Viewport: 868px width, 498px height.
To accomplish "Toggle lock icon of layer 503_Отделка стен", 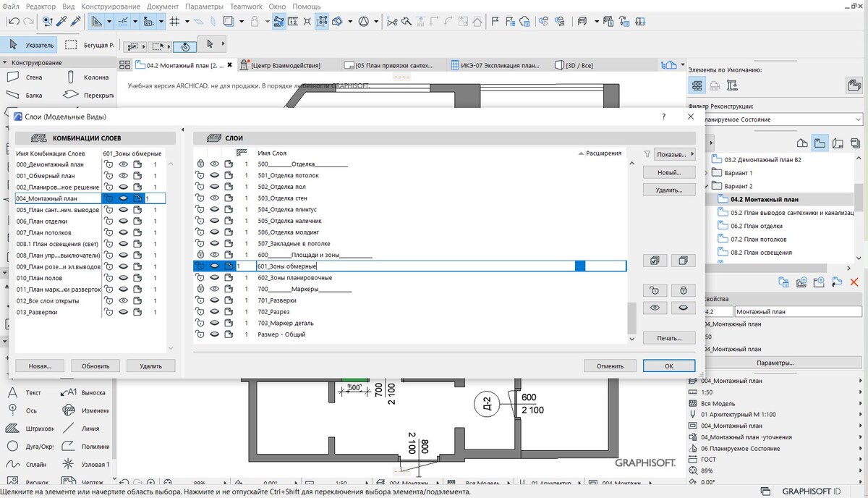I will point(200,198).
